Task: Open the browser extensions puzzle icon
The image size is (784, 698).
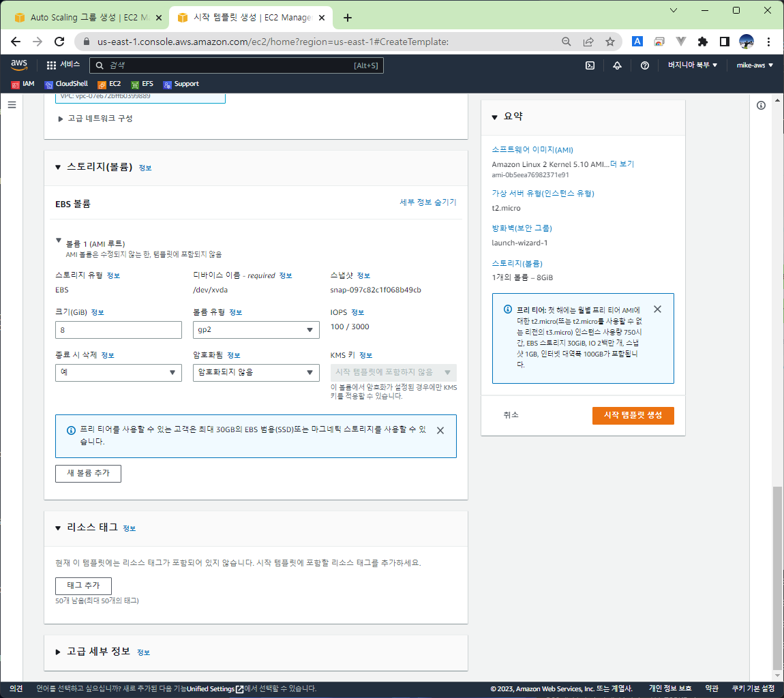Action: (x=702, y=42)
